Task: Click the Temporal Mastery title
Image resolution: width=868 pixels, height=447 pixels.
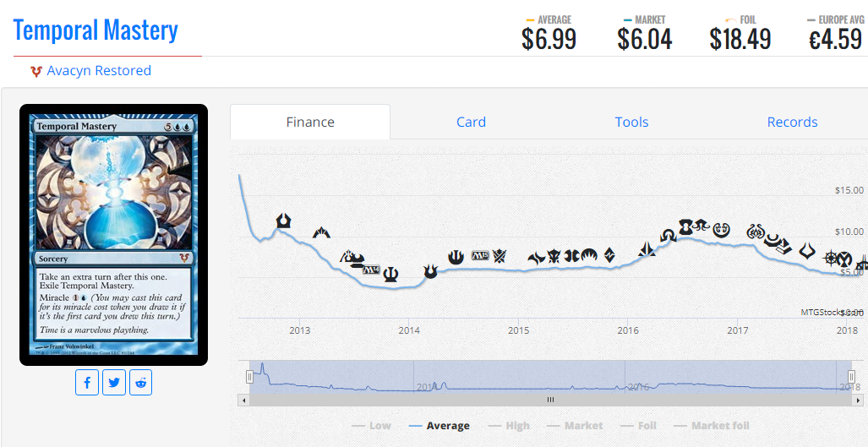Action: (96, 30)
